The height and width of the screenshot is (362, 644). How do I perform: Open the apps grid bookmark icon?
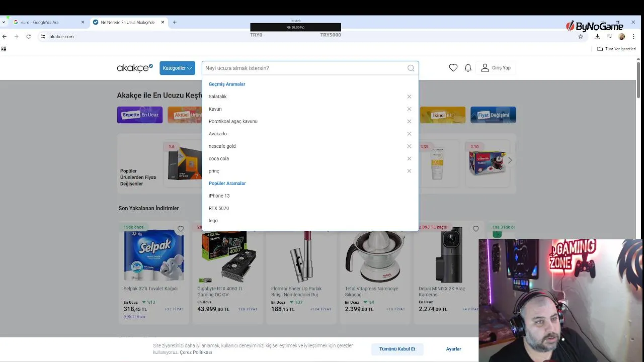(4, 49)
